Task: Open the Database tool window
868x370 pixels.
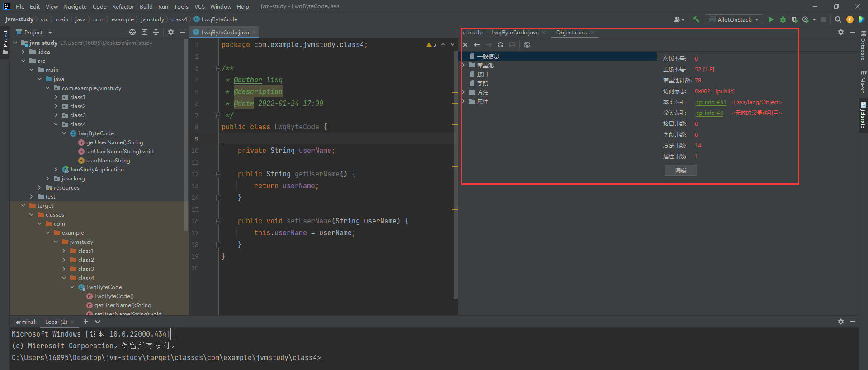Action: [863, 46]
